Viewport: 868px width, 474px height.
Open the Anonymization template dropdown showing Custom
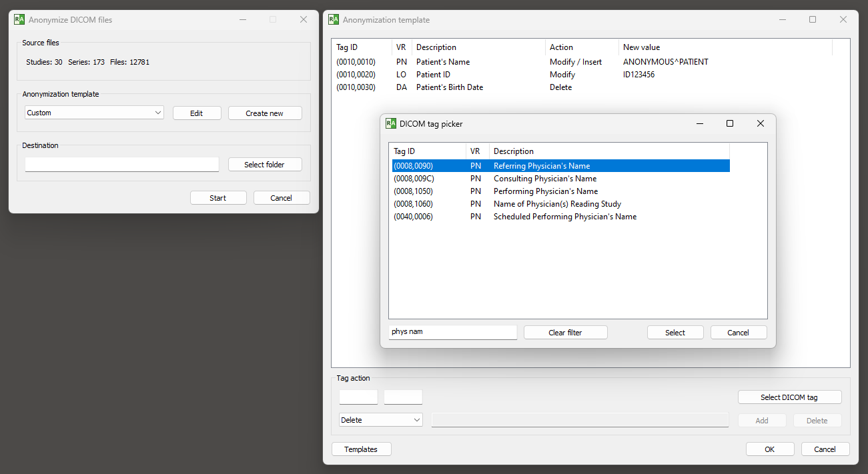pyautogui.click(x=93, y=113)
